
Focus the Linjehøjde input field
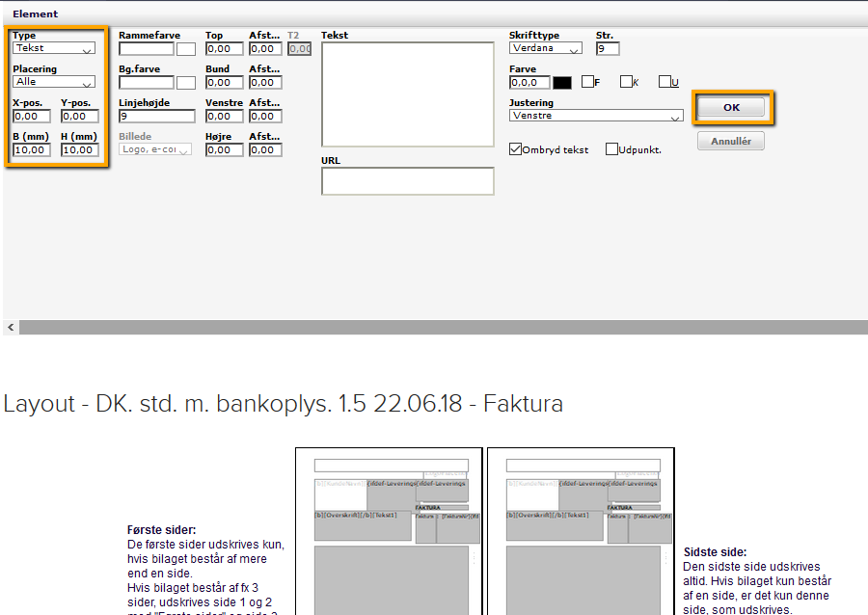pos(156,117)
